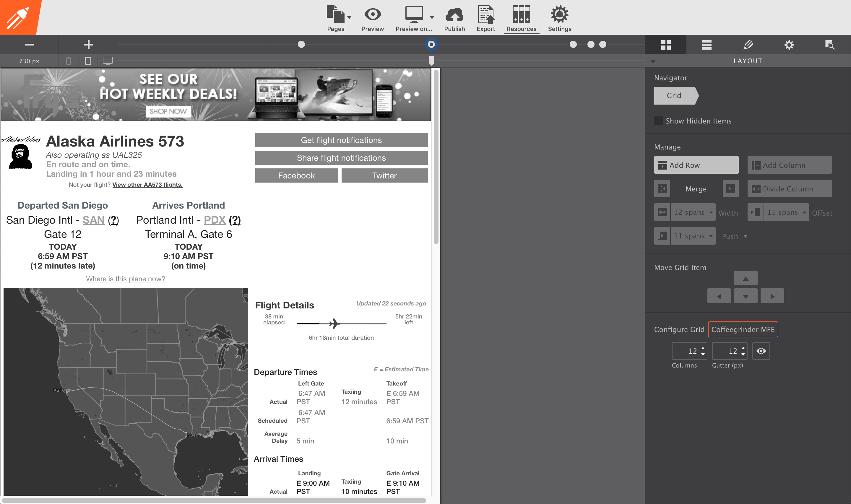Image resolution: width=851 pixels, height=504 pixels.
Task: Click the Add Row button
Action: tap(696, 165)
